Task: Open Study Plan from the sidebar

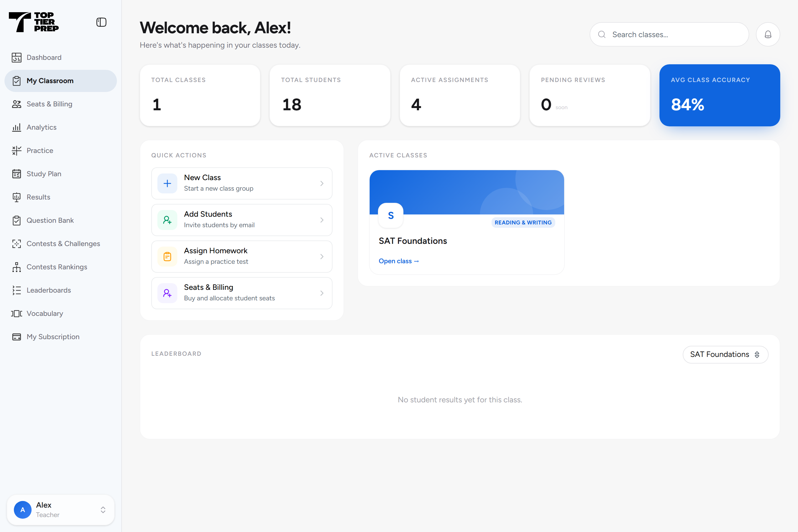Action: [x=61, y=174]
